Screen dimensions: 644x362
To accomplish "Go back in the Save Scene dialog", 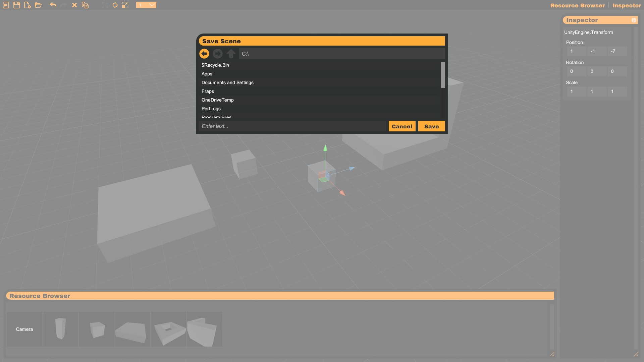I will (204, 54).
